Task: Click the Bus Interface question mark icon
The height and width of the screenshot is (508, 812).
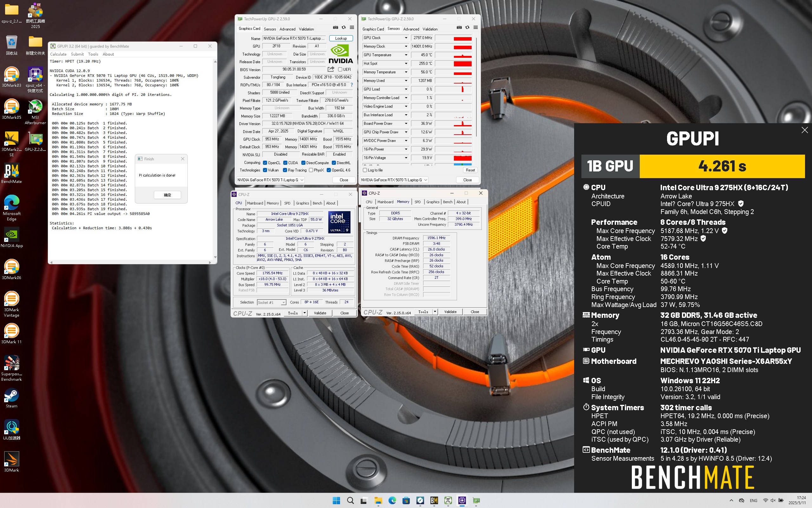Action: tap(352, 85)
